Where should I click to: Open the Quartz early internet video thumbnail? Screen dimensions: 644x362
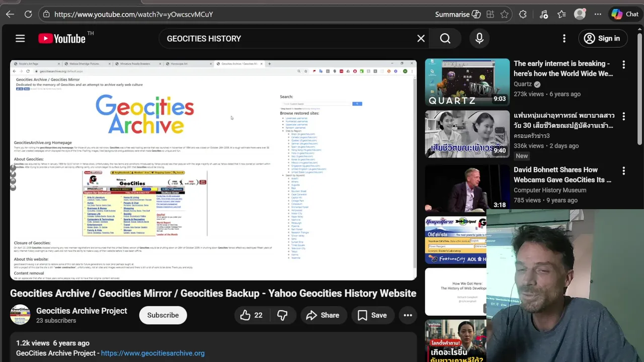(x=467, y=82)
